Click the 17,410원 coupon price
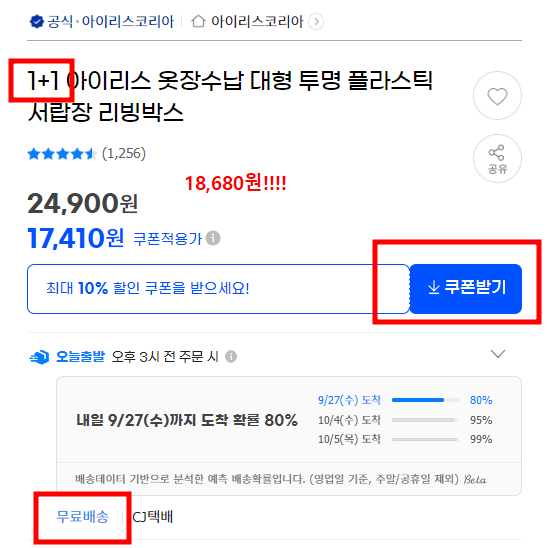547x548 pixels. point(75,238)
